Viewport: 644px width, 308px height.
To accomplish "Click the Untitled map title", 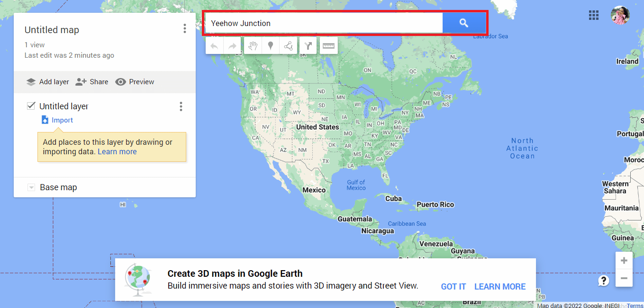I will [x=52, y=30].
